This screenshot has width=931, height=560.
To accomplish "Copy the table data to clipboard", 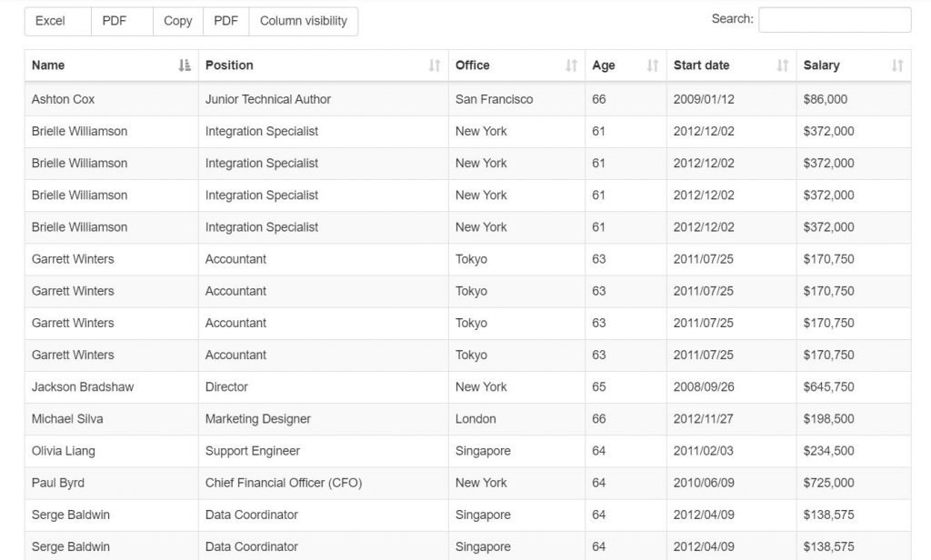I will point(177,20).
